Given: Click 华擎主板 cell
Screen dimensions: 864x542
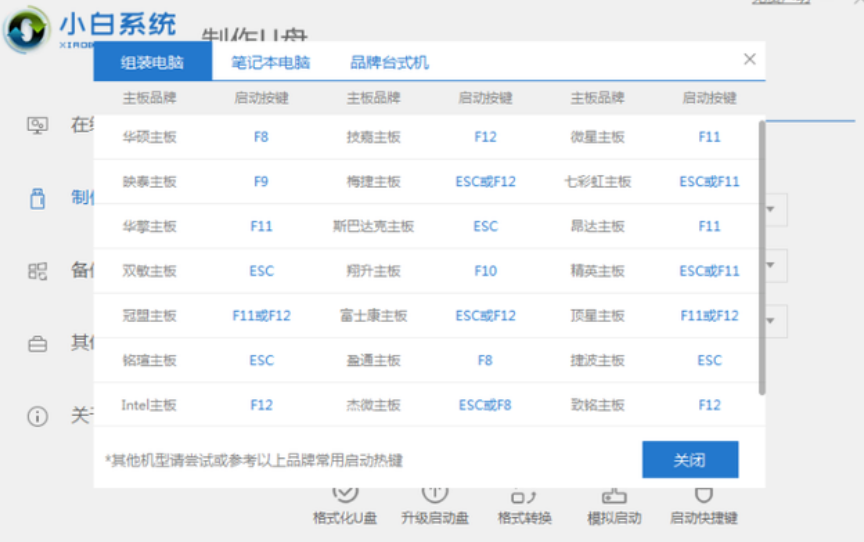Looking at the screenshot, I should (149, 226).
